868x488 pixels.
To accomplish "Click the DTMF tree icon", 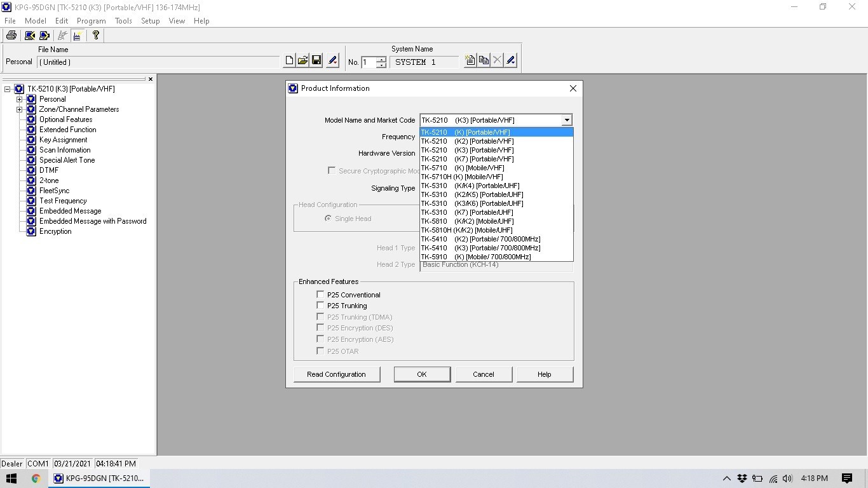I will tap(31, 170).
